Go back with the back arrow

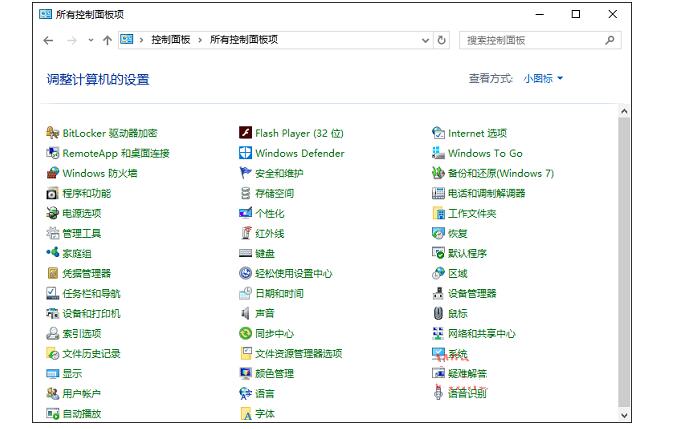48,40
